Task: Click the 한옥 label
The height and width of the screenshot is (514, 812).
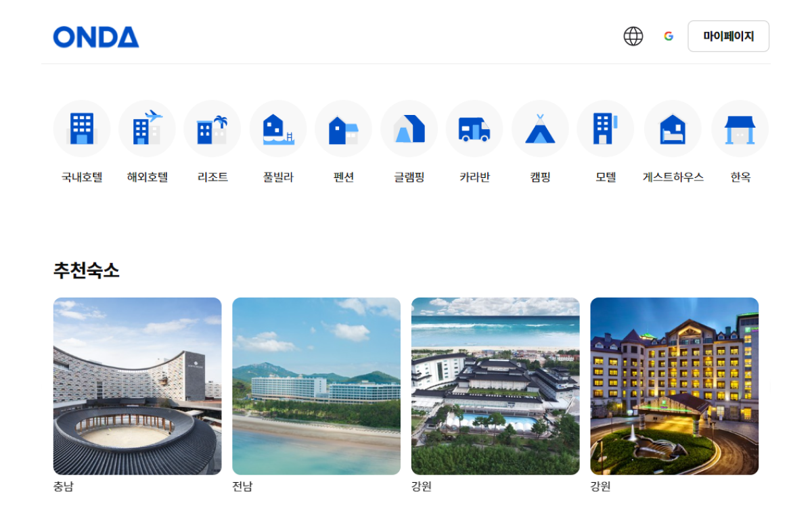Action: (740, 177)
